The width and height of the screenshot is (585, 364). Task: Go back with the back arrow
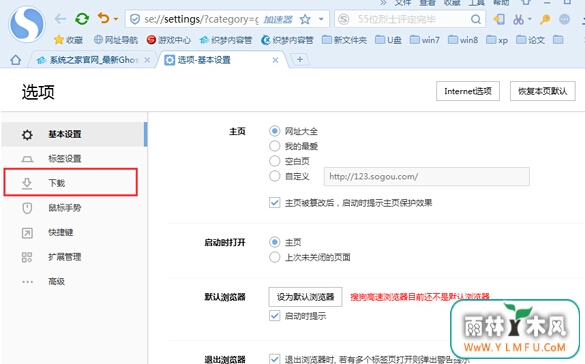60,19
